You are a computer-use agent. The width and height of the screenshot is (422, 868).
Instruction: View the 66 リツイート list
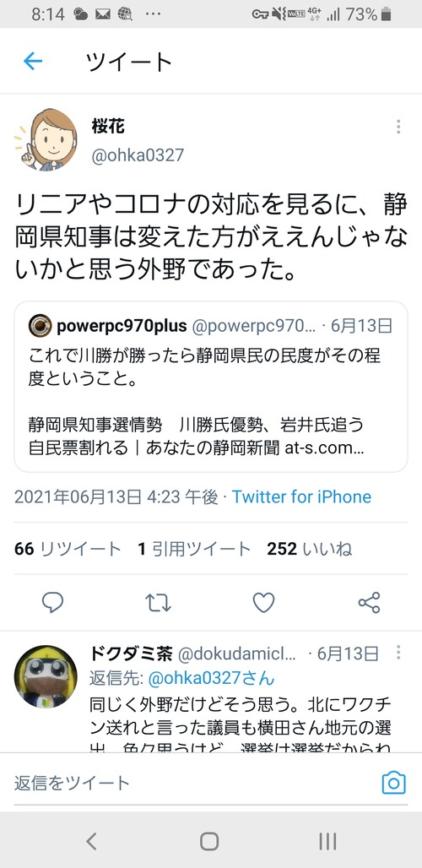click(68, 549)
